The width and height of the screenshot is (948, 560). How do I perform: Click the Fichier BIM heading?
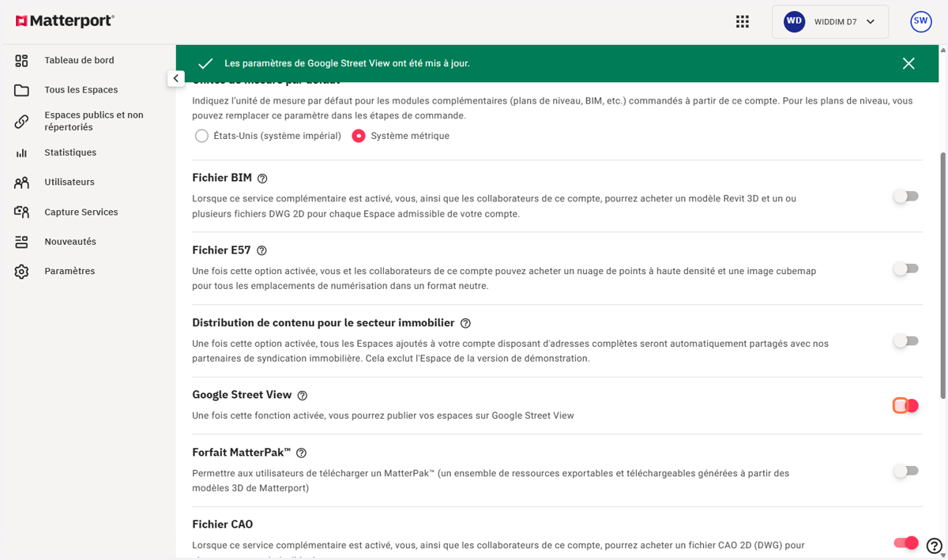[222, 178]
